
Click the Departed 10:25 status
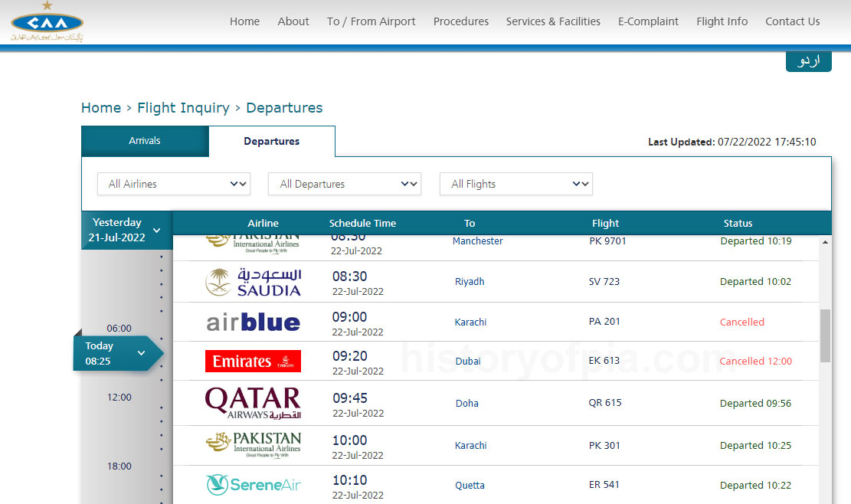click(755, 446)
